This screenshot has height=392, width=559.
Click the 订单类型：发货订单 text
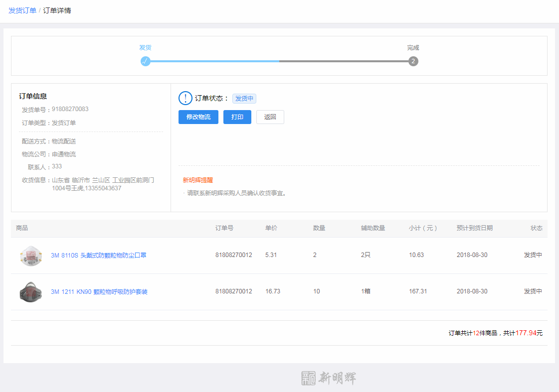coord(49,123)
